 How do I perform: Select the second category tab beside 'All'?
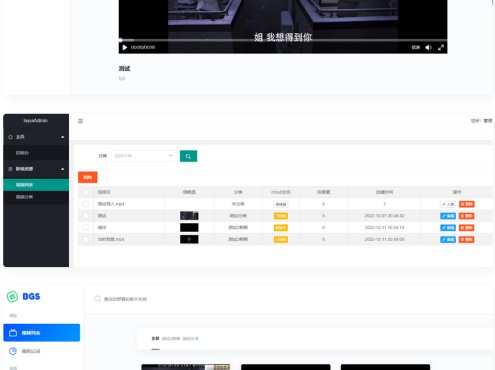click(x=171, y=338)
